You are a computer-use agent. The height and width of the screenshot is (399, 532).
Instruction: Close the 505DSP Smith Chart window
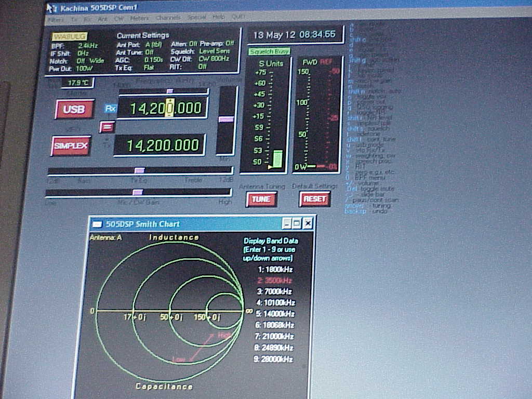click(x=308, y=223)
